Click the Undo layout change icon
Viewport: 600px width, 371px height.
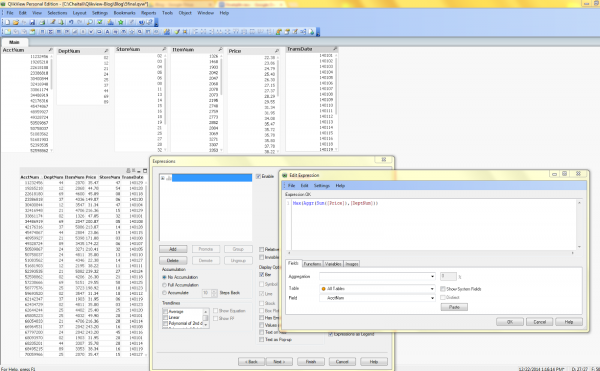pos(71,22)
